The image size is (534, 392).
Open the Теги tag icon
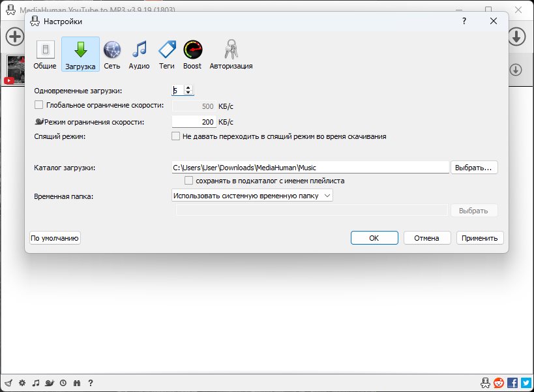click(x=167, y=54)
